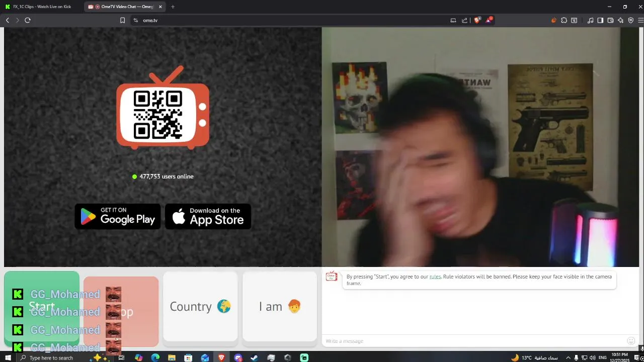Open Steam from the taskbar

point(255,357)
